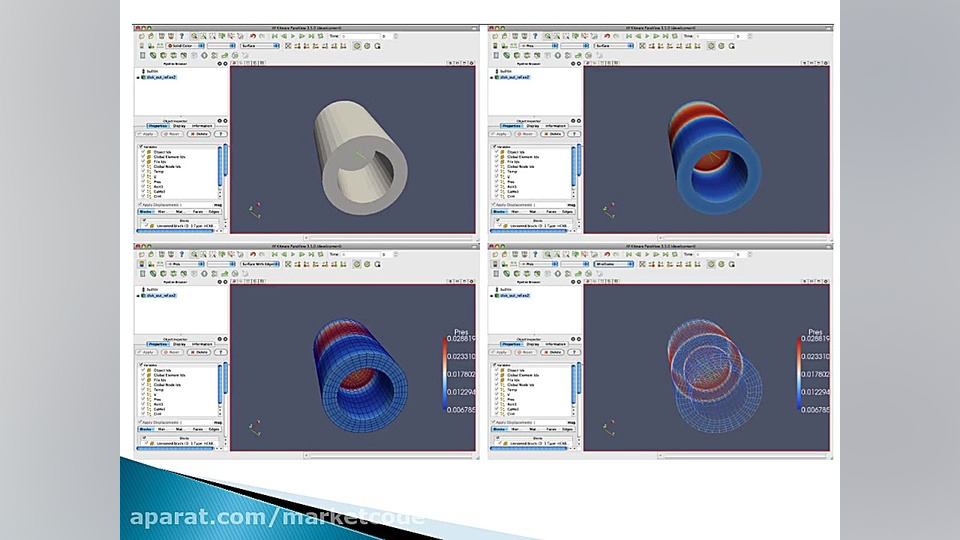Viewport: 960px width, 540px height.
Task: Open the Surface With Edges representation dropdown
Action: tap(260, 264)
